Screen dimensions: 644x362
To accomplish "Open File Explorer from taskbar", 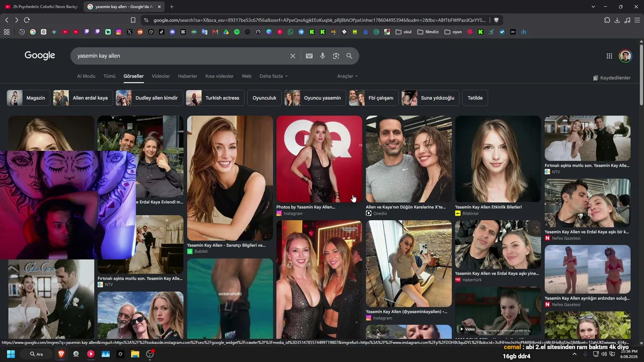I will 135,354.
